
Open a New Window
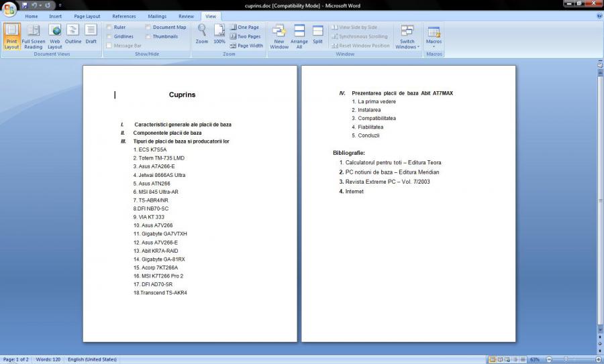(x=280, y=36)
